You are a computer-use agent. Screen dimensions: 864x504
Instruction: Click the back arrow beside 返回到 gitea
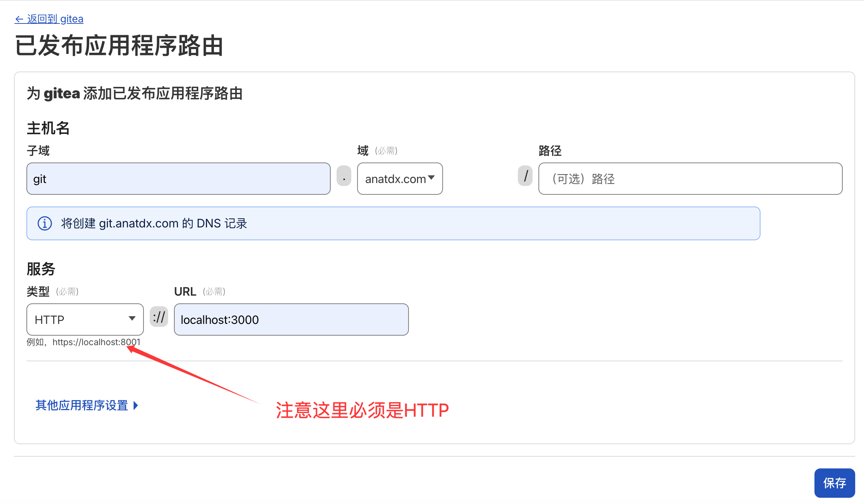coord(19,19)
